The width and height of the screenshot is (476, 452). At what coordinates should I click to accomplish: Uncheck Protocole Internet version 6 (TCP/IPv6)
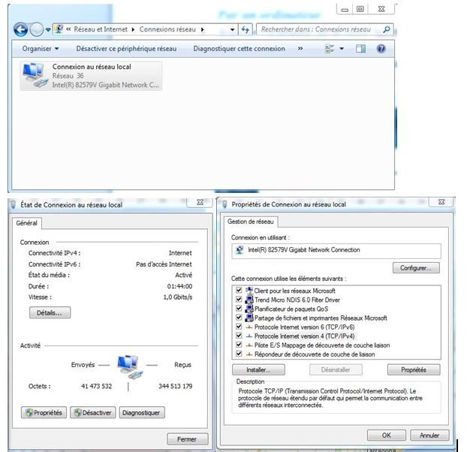(239, 327)
